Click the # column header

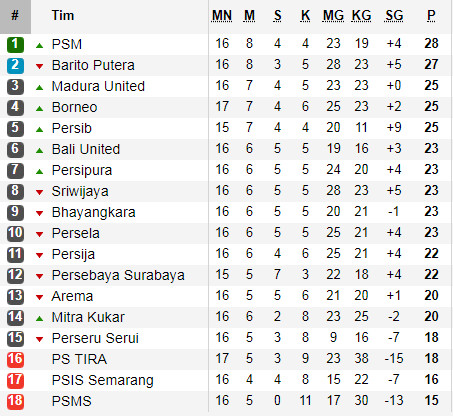click(15, 16)
